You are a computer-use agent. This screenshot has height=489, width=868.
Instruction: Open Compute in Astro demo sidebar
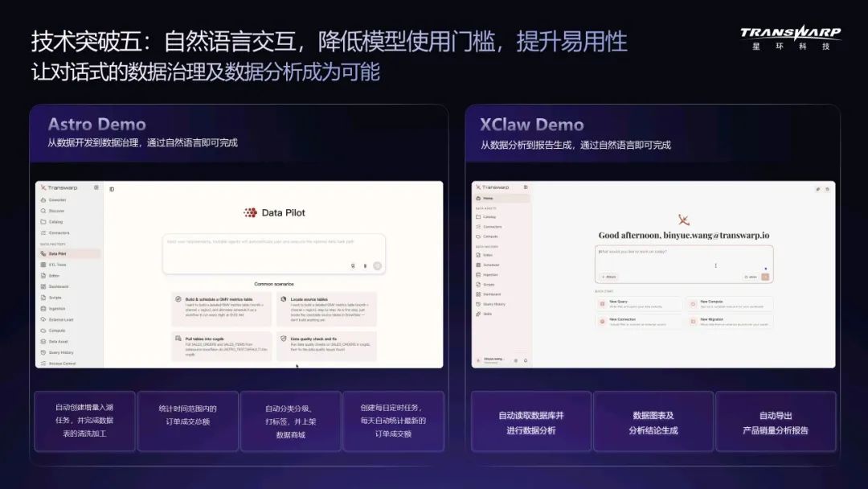point(53,331)
